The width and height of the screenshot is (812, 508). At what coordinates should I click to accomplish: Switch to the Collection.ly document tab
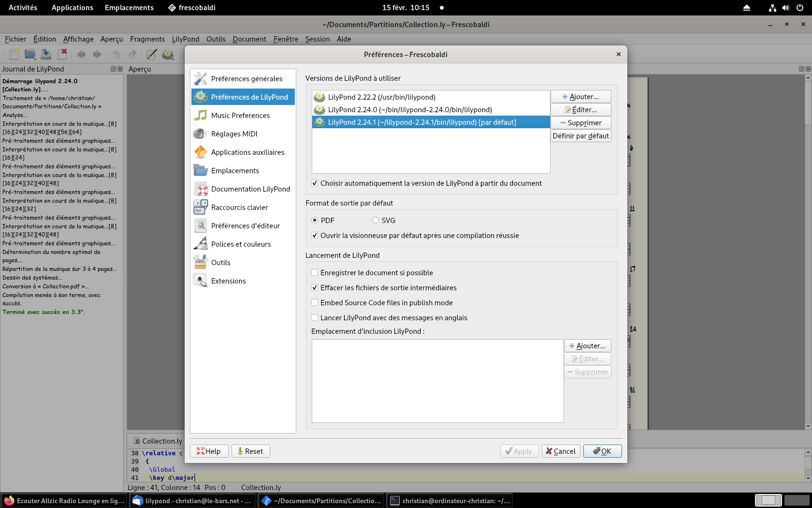click(158, 441)
